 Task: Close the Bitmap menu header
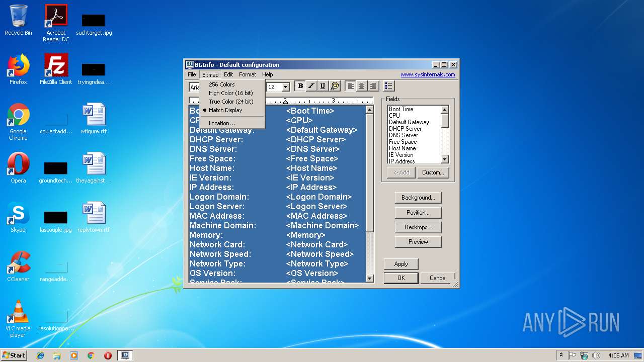[x=210, y=74]
